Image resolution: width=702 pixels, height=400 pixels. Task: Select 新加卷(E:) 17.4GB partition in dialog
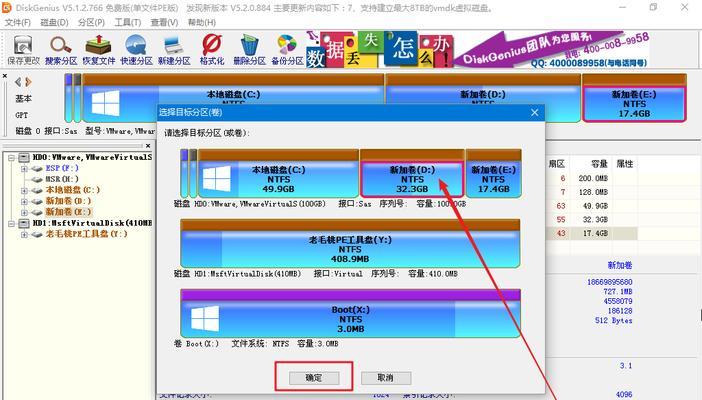pos(493,174)
